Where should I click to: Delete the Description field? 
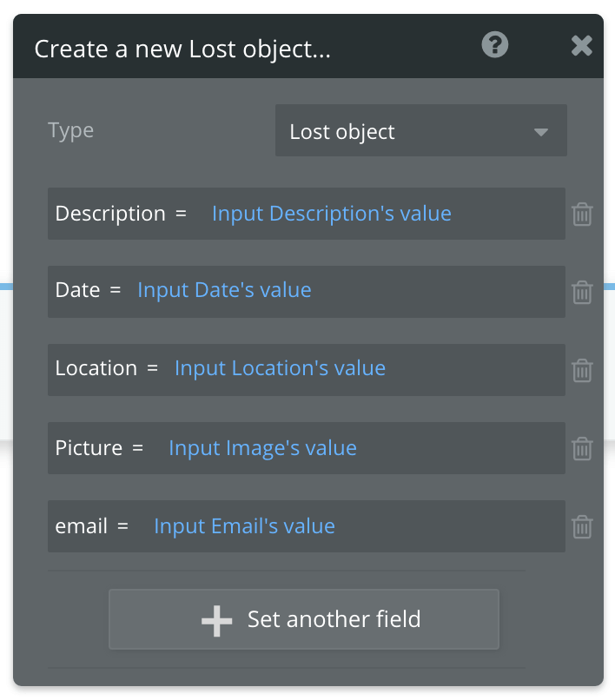[x=582, y=214]
